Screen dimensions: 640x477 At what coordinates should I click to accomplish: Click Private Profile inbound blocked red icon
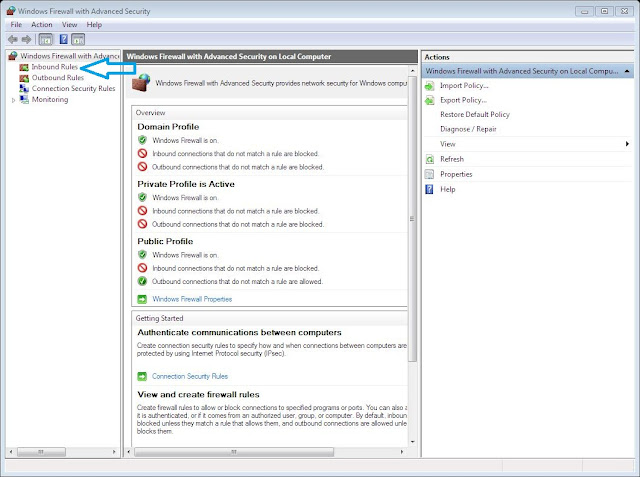[x=142, y=211]
